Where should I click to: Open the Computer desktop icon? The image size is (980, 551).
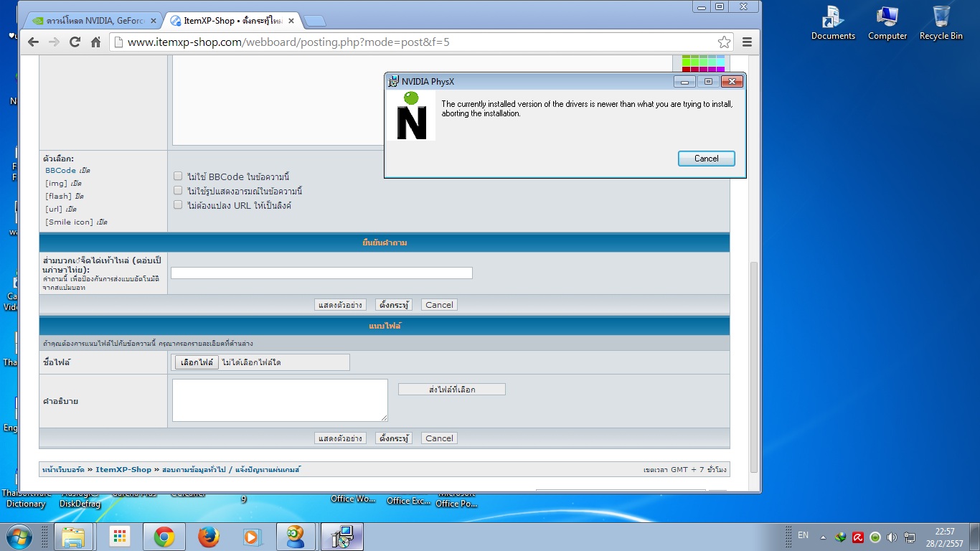[887, 22]
